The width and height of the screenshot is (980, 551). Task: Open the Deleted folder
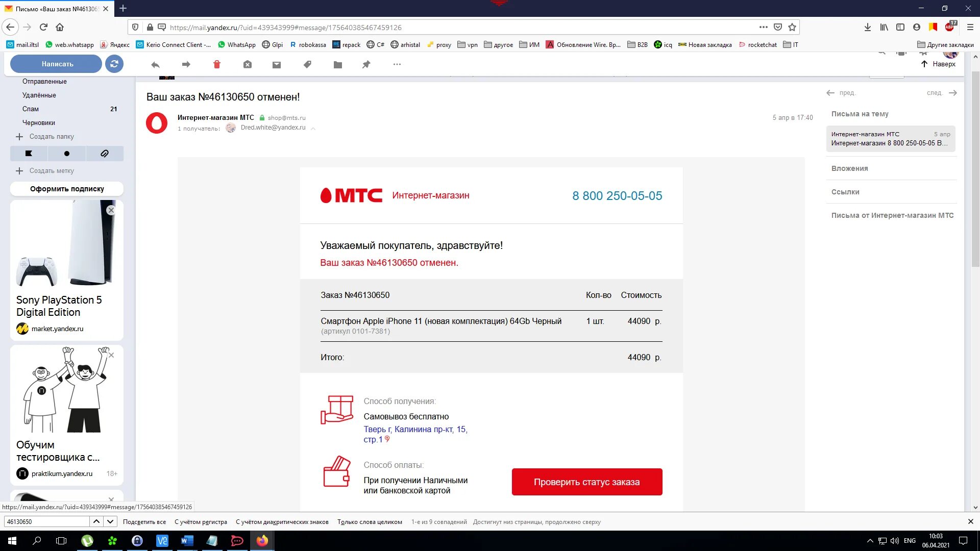click(39, 95)
